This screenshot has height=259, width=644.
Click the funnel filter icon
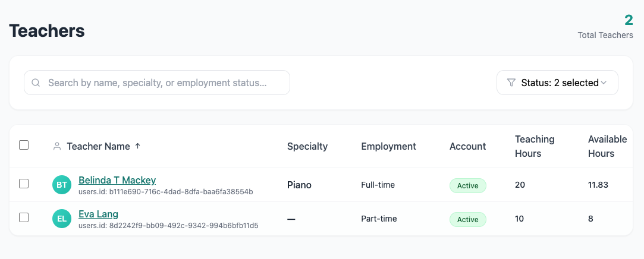click(511, 83)
